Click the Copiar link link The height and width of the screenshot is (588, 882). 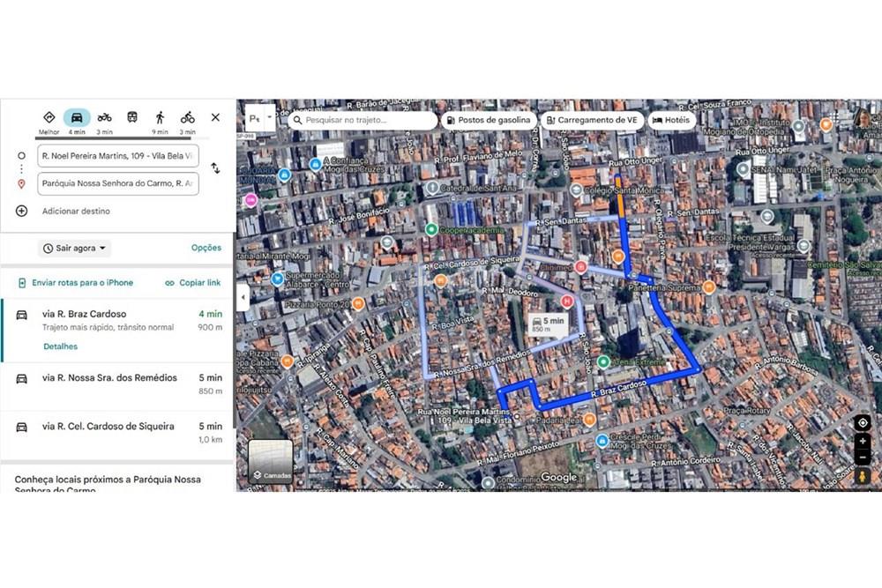coord(193,283)
